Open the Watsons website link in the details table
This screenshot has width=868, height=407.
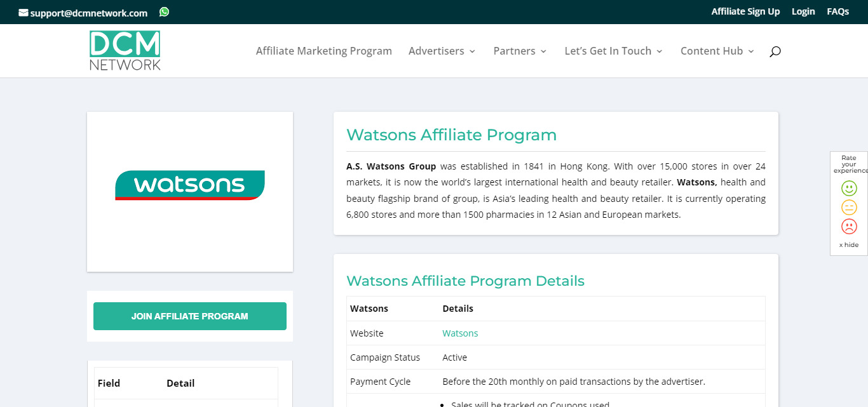pos(459,333)
